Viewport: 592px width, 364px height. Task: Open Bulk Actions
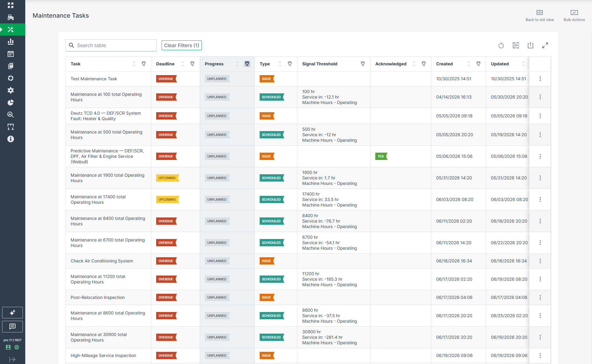pos(574,16)
